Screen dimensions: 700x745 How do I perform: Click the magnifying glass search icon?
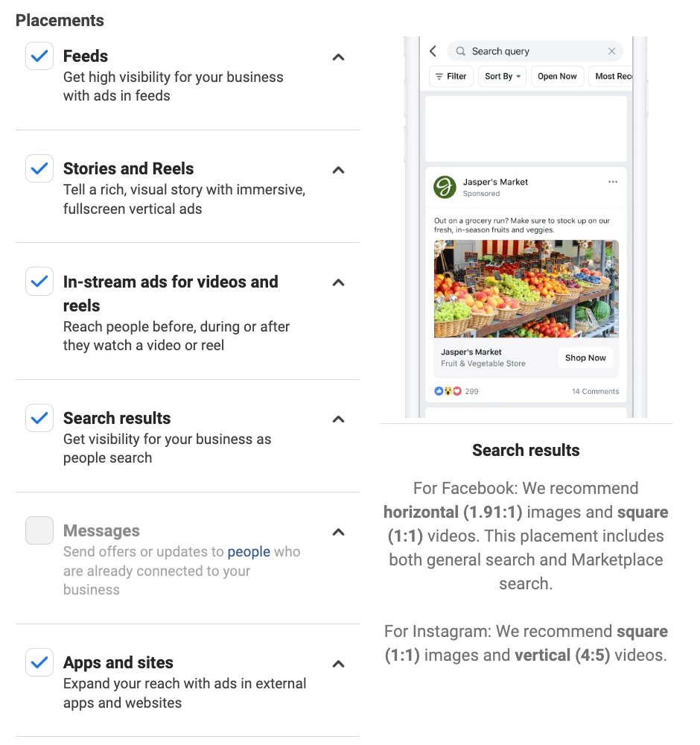click(x=462, y=51)
